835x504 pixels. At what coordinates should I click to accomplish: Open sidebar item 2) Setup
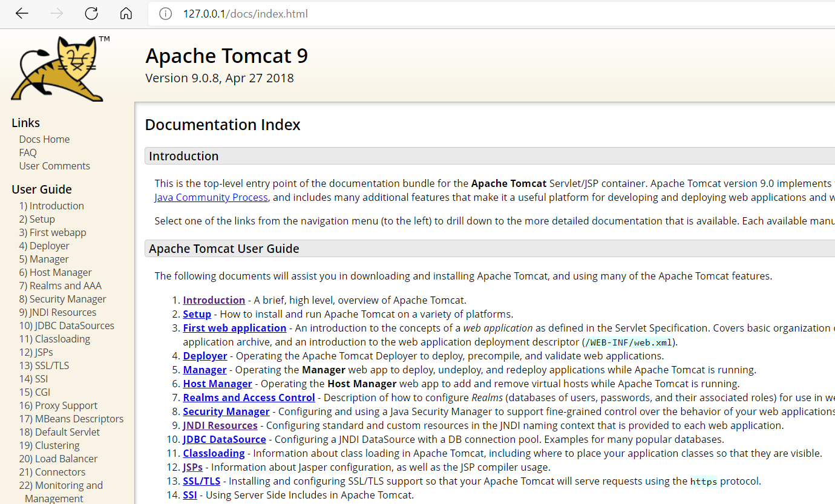click(x=37, y=219)
